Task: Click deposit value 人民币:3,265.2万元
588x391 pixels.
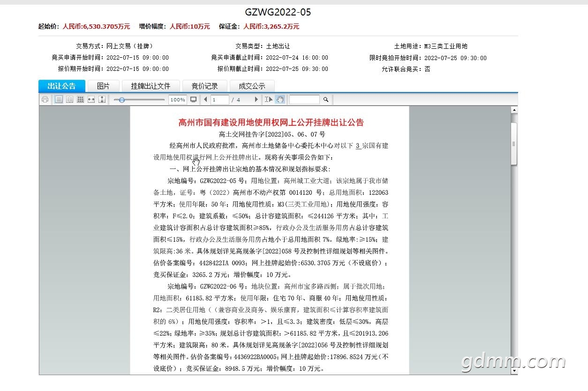Action: (271, 27)
